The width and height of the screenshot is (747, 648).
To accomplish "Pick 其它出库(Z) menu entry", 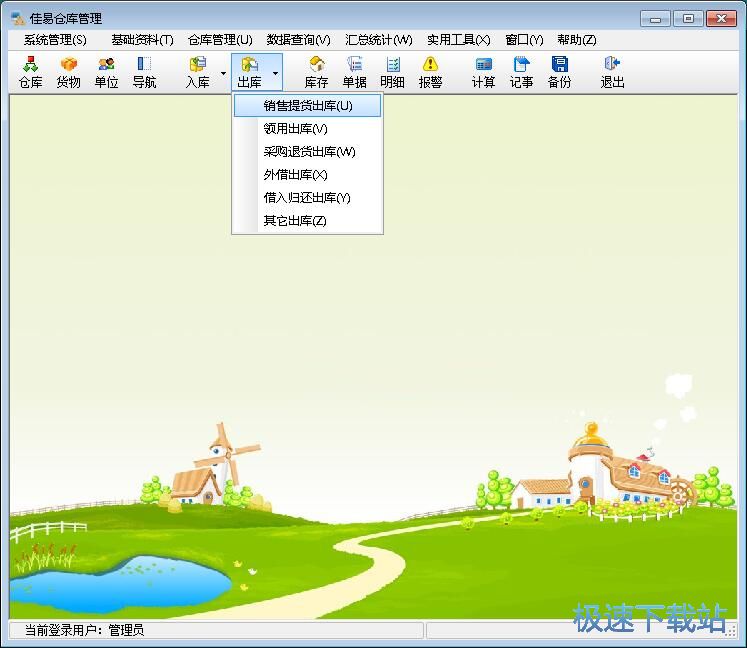I will pos(307,220).
